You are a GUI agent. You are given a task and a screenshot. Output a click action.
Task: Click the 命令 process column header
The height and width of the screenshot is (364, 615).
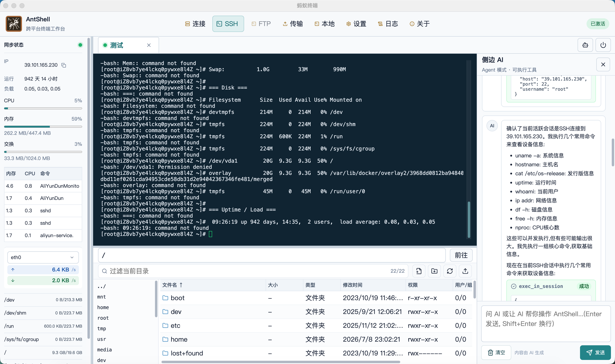point(45,173)
